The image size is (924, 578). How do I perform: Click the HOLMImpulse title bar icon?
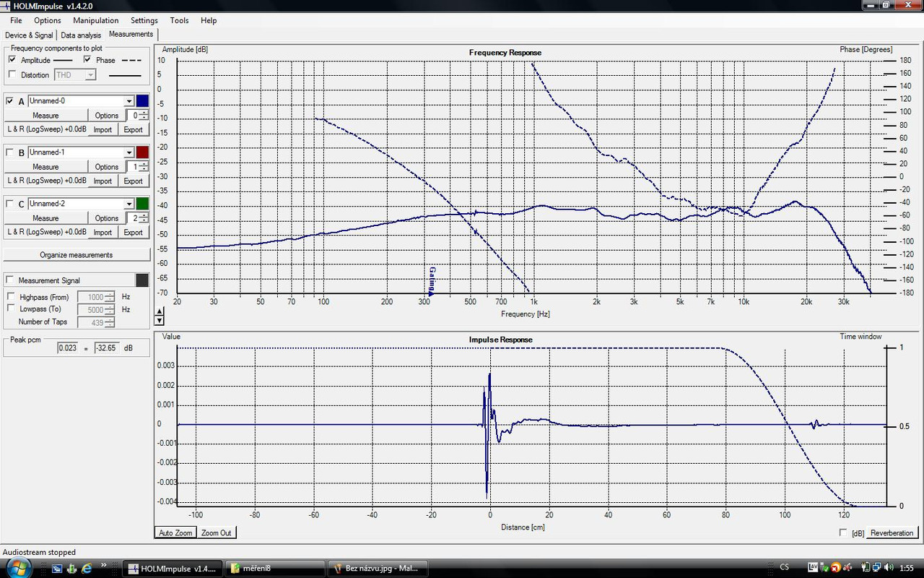(6, 6)
